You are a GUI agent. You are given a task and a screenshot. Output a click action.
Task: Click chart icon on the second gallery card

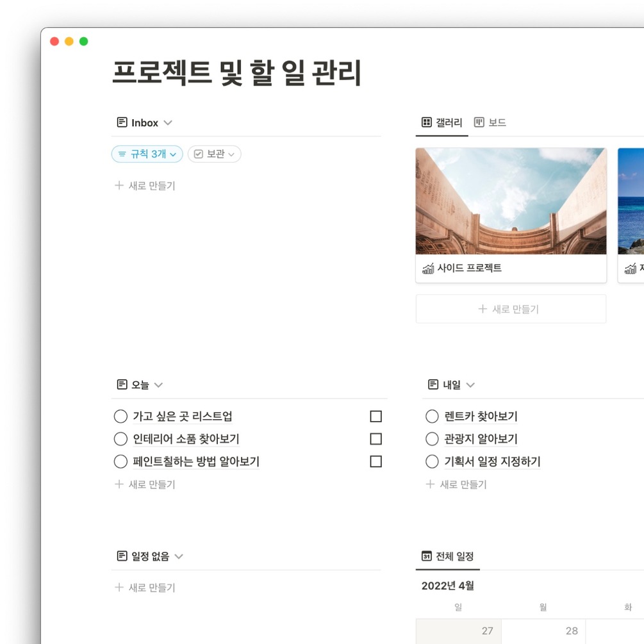(x=631, y=268)
